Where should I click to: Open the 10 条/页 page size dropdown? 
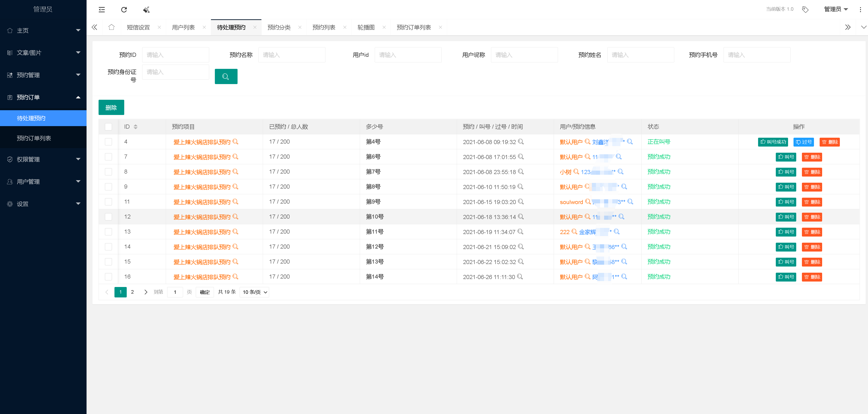coord(254,292)
